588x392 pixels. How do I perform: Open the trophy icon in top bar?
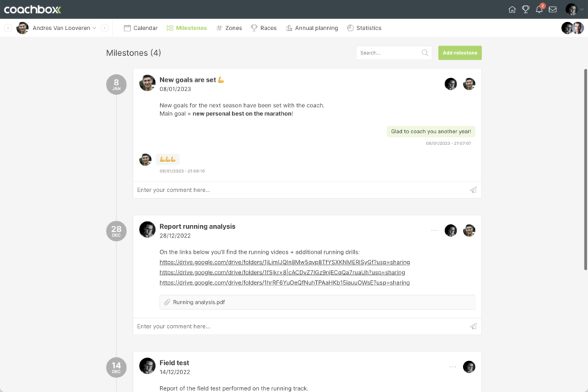(526, 10)
